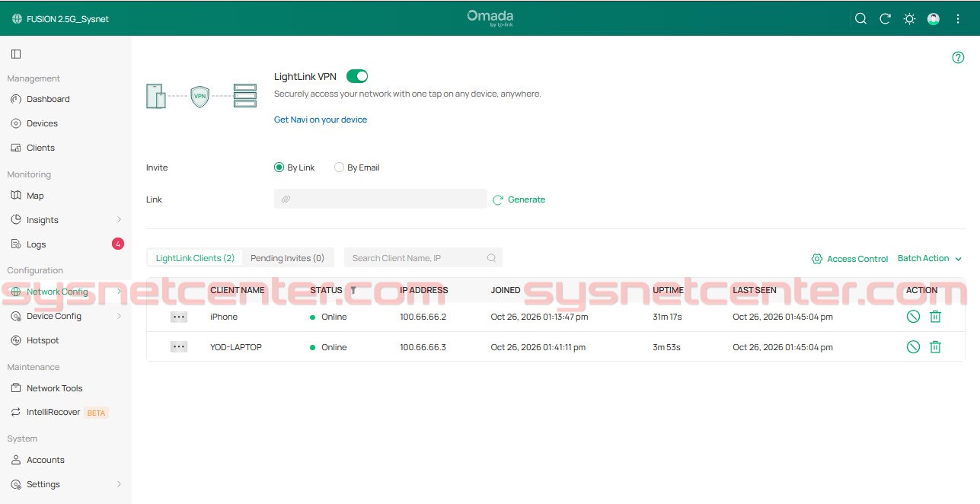Screen dimensions: 980x504
Task: Click the invite Link field
Action: coord(381,199)
